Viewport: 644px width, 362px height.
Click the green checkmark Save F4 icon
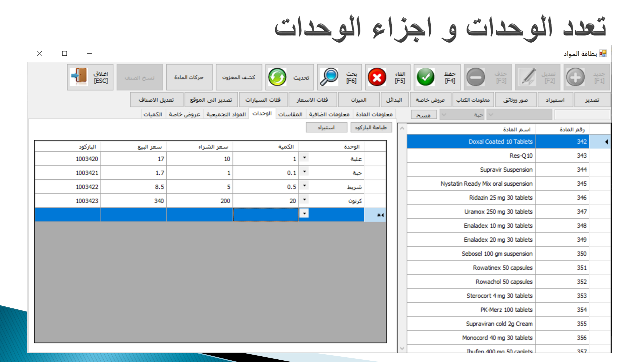(425, 77)
